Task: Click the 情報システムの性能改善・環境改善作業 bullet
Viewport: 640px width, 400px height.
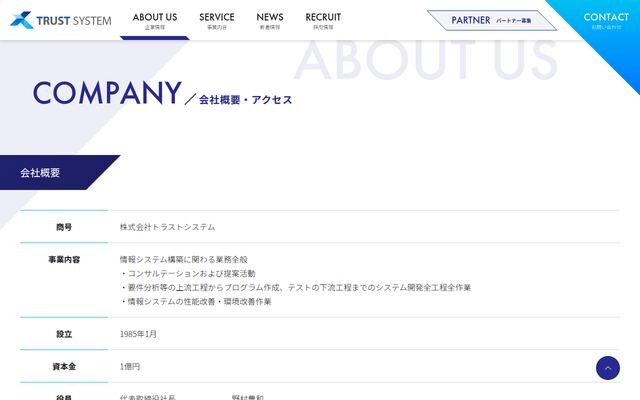Action: pyautogui.click(x=196, y=302)
